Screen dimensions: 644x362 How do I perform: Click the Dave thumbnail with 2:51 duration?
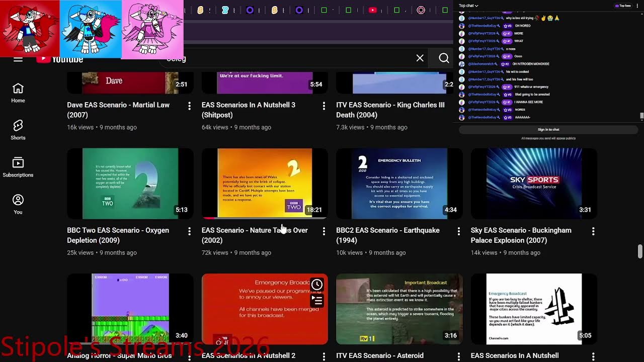point(130,83)
